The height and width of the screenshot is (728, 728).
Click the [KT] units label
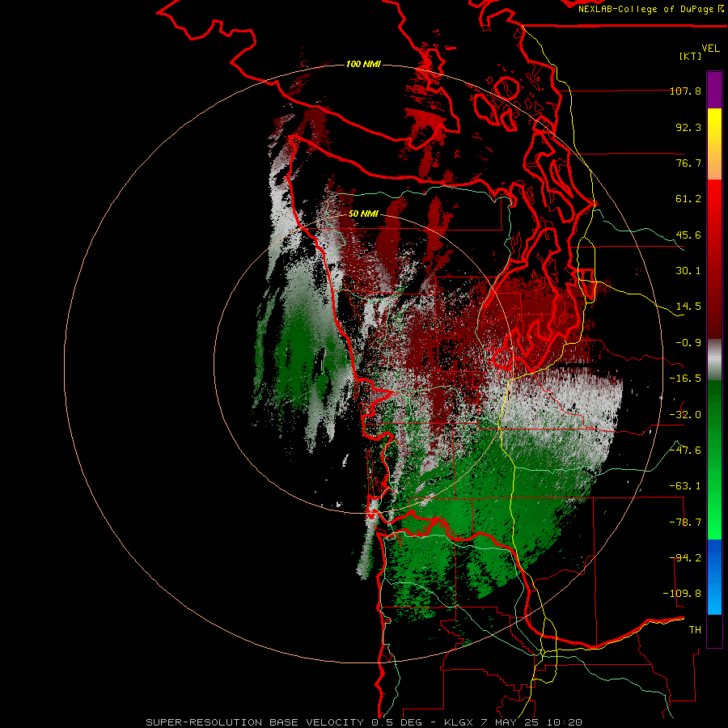pos(690,56)
